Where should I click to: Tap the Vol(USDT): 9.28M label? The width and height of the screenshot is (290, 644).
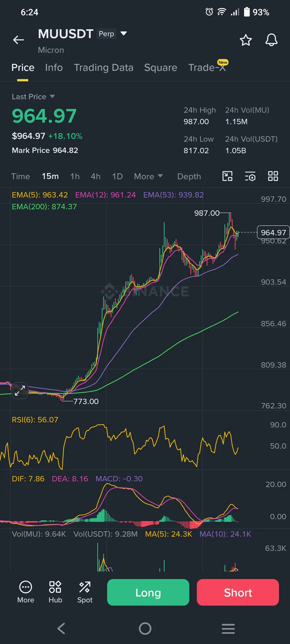click(106, 534)
